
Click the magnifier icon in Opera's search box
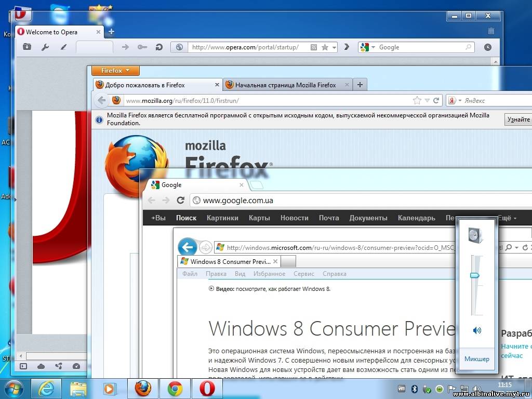click(468, 47)
